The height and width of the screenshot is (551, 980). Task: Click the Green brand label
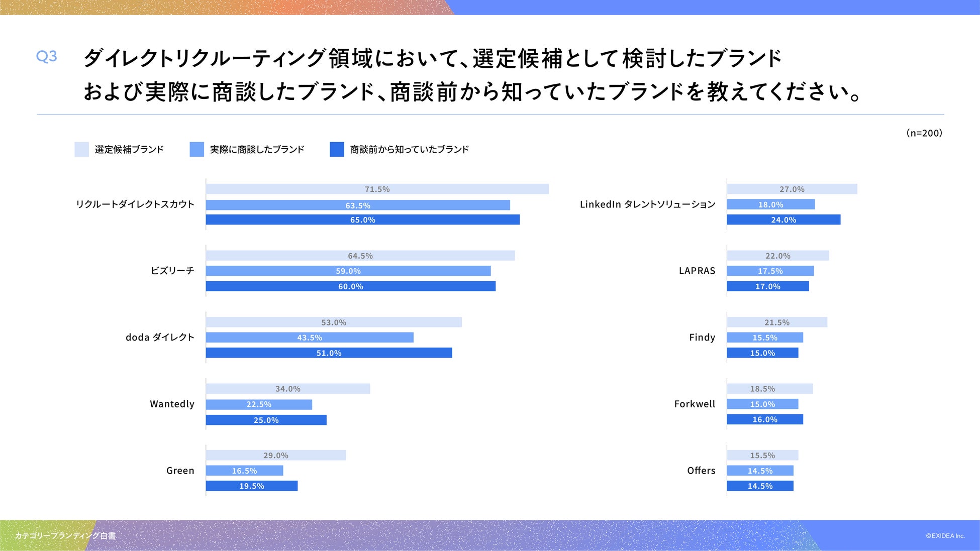point(180,471)
